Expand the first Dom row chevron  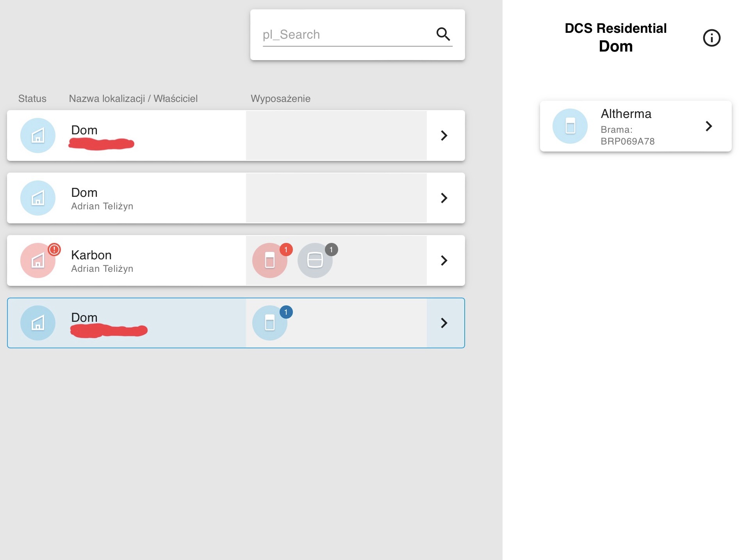[x=444, y=136]
